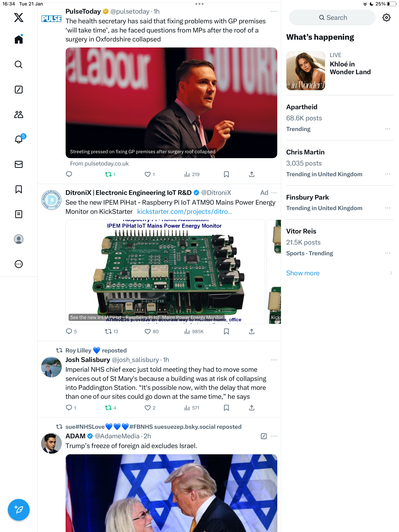This screenshot has width=399, height=532.
Task: Go to Home in the sidebar
Action: pos(19,39)
